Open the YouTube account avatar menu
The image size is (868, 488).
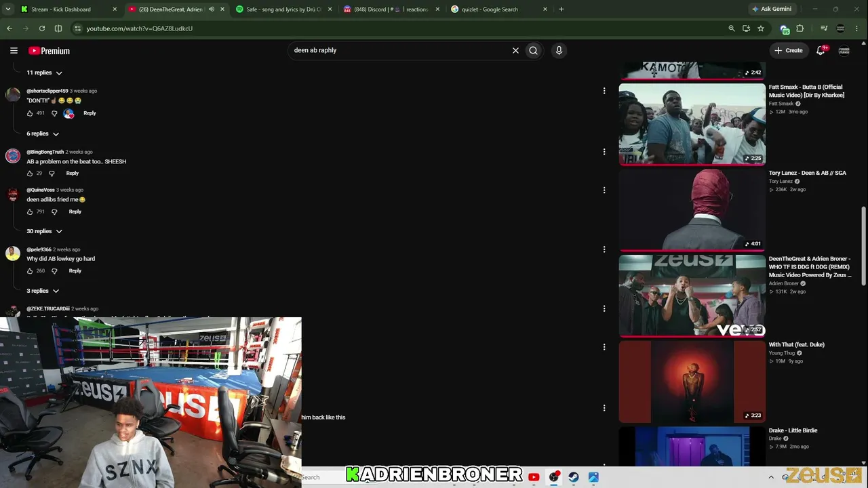coord(844,50)
